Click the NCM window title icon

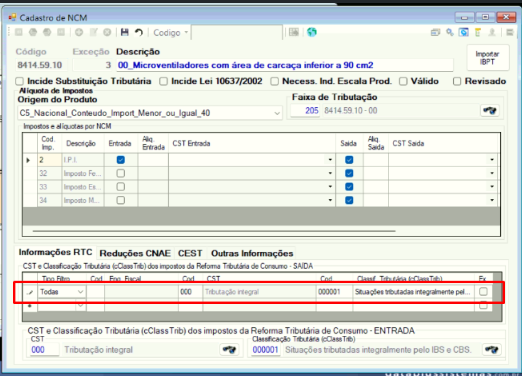click(x=12, y=17)
